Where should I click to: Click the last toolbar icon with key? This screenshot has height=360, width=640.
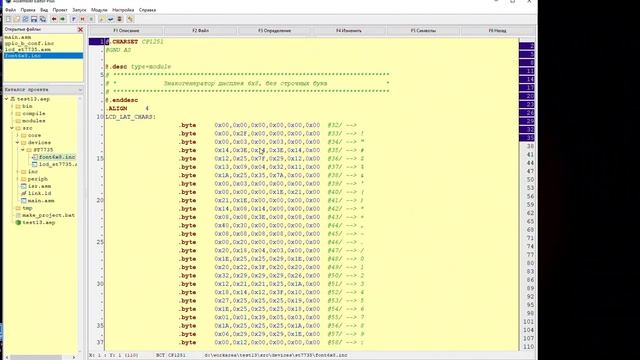(x=130, y=19)
